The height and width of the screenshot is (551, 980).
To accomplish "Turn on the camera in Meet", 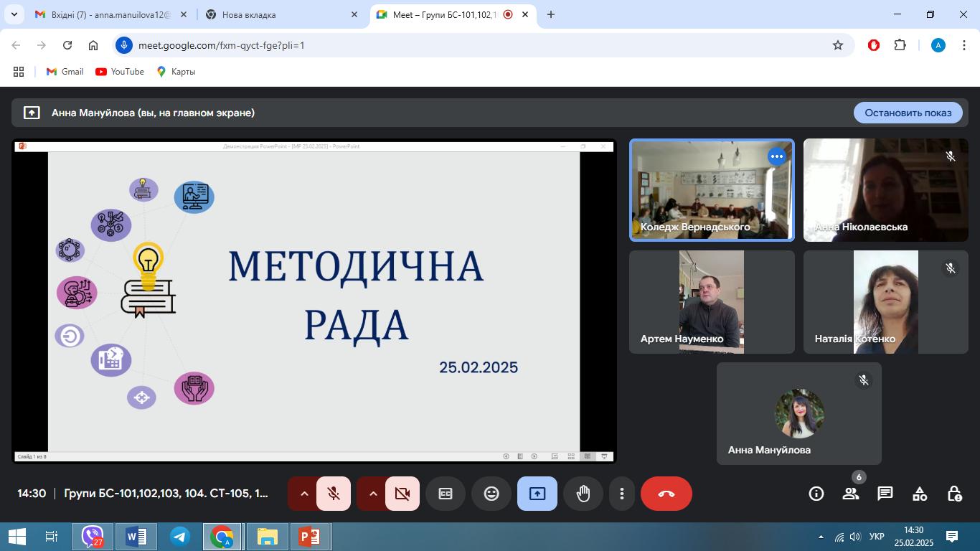I will (402, 494).
